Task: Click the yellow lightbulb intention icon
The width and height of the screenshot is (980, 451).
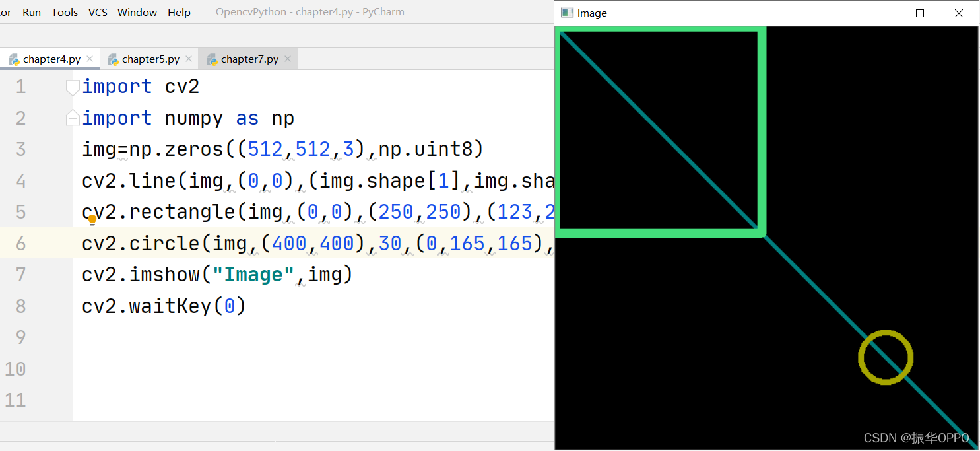Action: (x=92, y=220)
